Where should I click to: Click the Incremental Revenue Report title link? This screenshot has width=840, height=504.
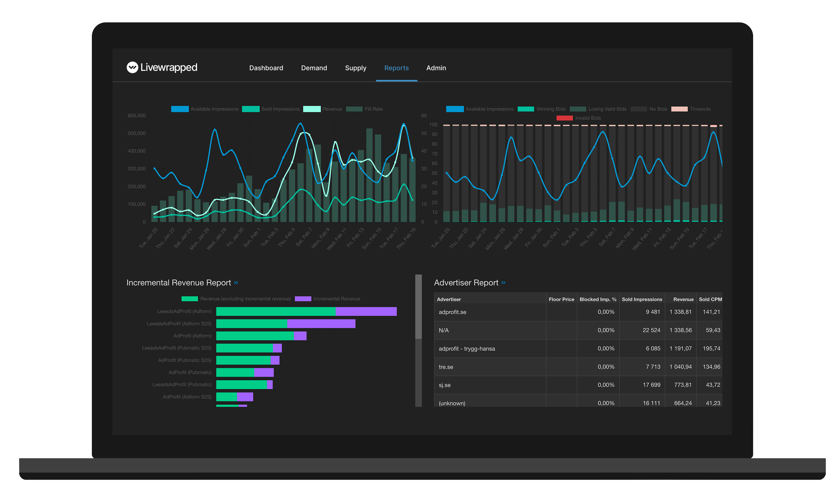[178, 282]
